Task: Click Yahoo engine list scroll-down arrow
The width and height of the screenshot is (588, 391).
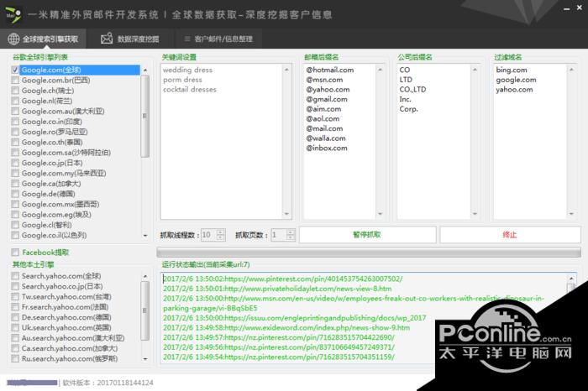Action: click(145, 359)
